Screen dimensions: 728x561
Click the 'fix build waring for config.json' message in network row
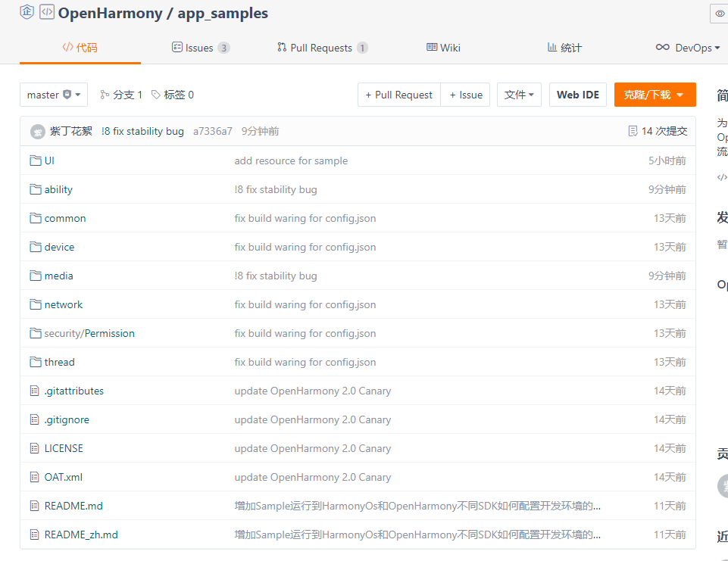coord(305,304)
